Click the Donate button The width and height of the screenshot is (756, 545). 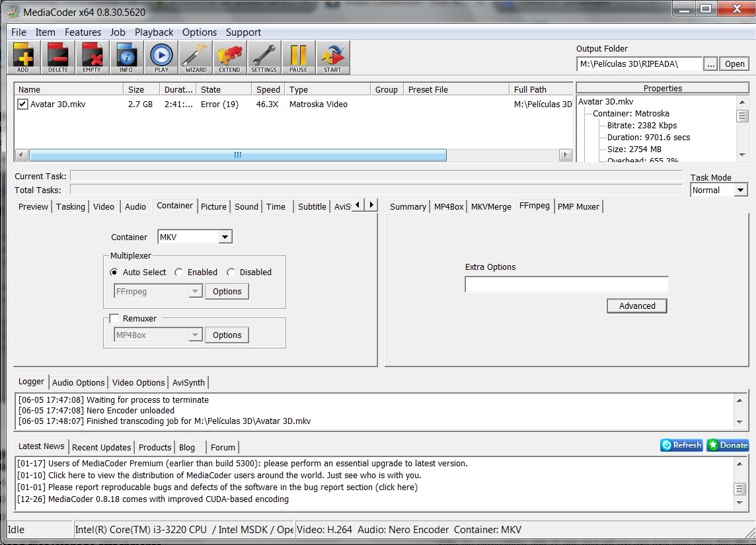point(728,445)
